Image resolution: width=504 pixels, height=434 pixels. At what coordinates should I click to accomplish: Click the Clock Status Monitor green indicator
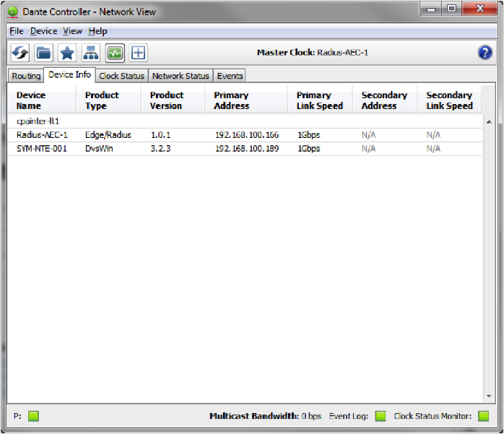pos(483,416)
